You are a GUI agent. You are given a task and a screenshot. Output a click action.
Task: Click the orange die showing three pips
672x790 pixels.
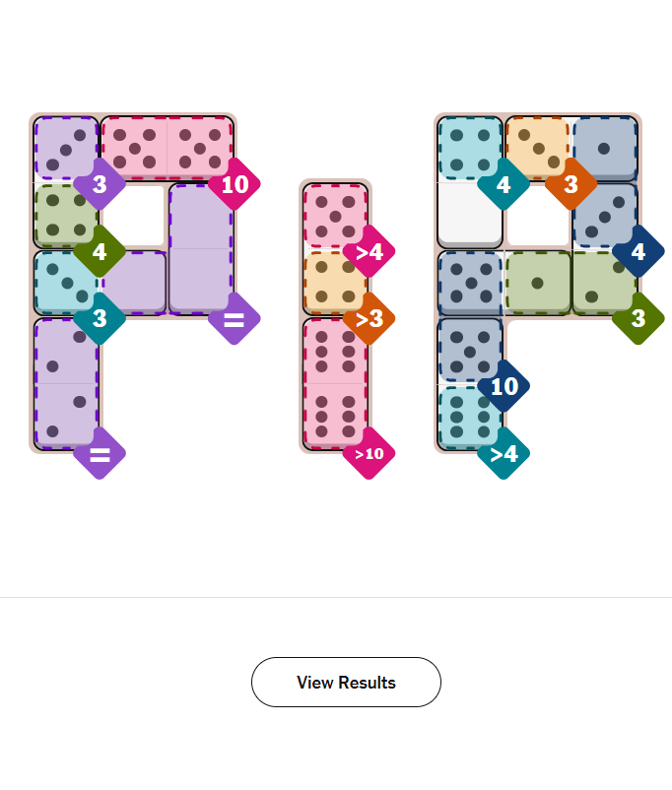(537, 147)
